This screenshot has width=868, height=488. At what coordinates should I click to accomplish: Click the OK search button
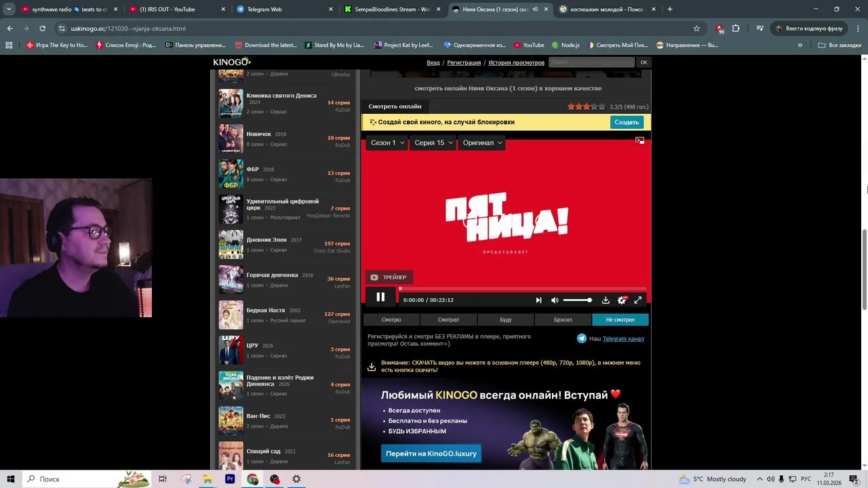tap(644, 62)
